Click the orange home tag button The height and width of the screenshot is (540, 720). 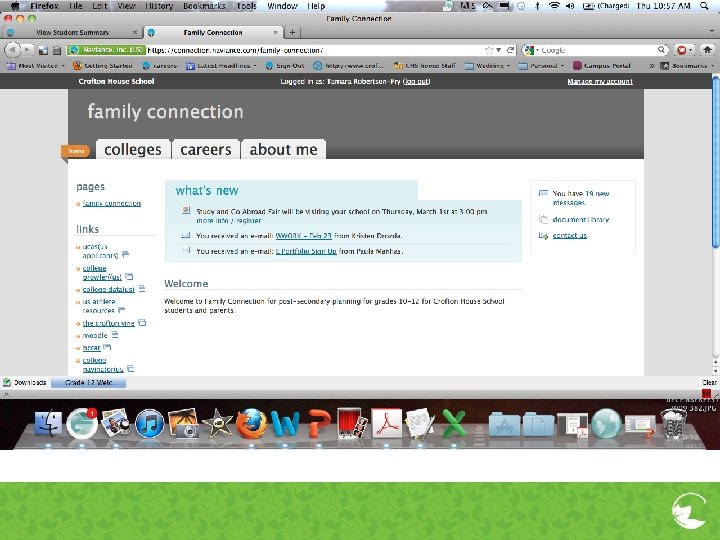[76, 151]
